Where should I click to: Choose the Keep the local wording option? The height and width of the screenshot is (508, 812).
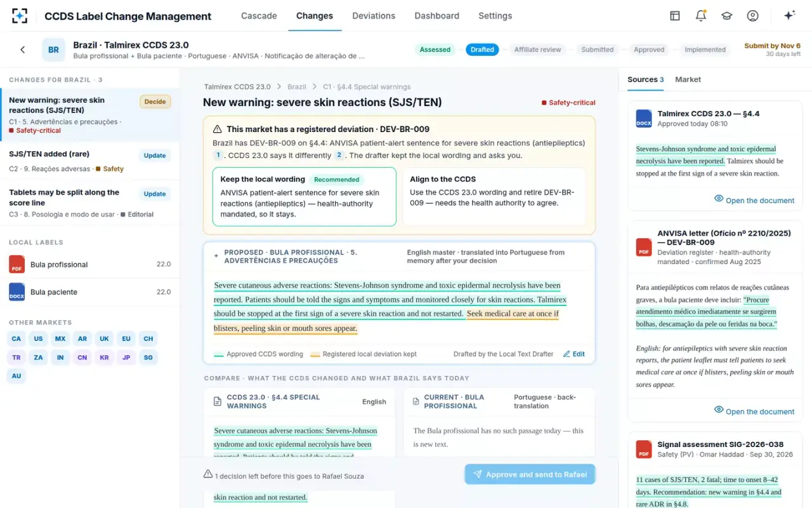click(304, 196)
